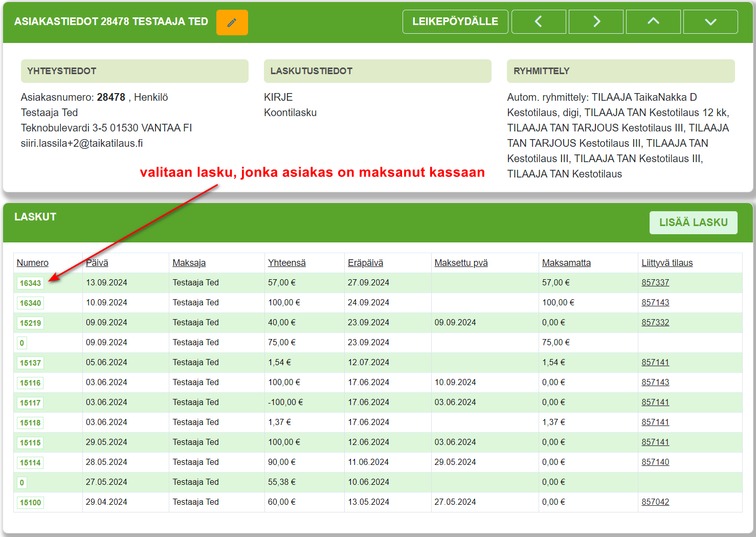Viewport: 756px width, 537px height.
Task: Click the orange pencil edit icon
Action: click(232, 23)
